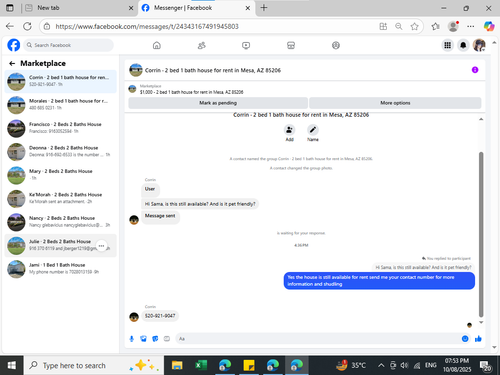Open the Facebook menu grid icon
The image size is (500, 375).
447,45
